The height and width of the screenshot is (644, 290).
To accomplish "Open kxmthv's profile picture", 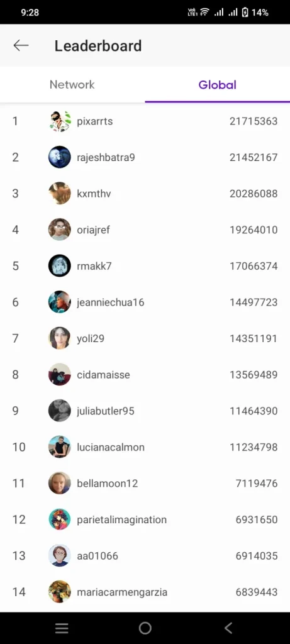I will [x=60, y=194].
